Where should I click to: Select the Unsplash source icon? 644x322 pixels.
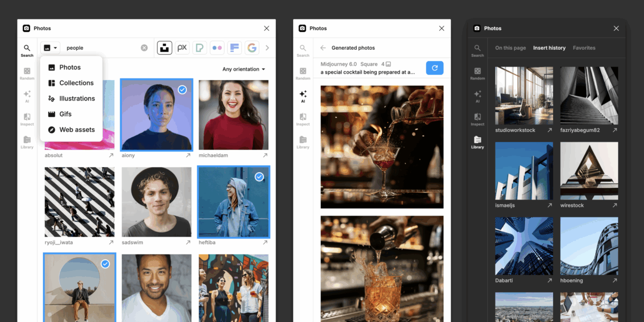pyautogui.click(x=164, y=48)
